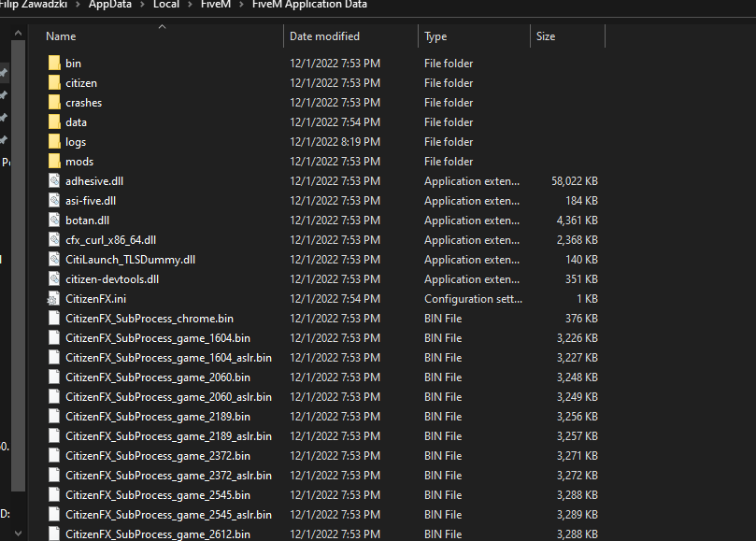
Task: Click navigation pane scroll down arrow
Action: coord(18,533)
